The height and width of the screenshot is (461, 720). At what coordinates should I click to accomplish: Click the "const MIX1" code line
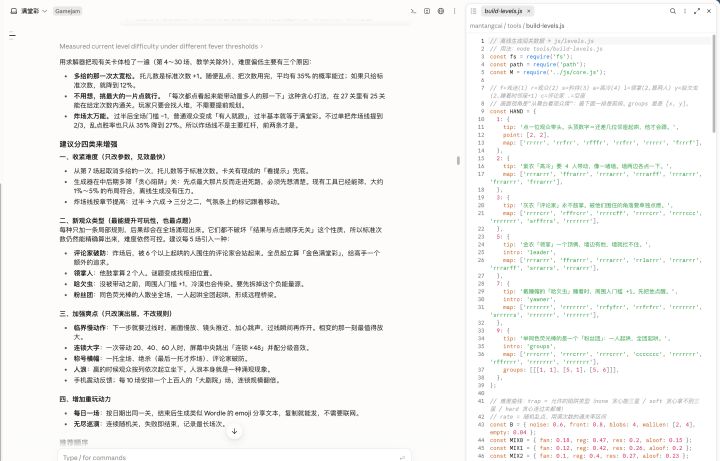pyautogui.click(x=591, y=448)
